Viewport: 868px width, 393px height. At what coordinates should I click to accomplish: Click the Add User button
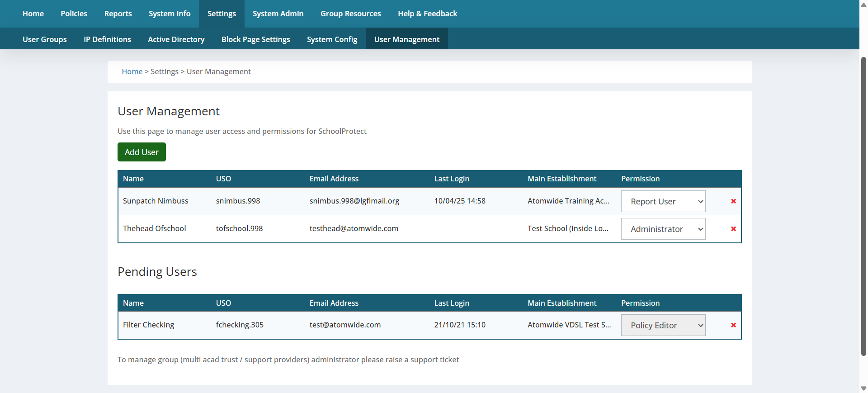tap(142, 152)
